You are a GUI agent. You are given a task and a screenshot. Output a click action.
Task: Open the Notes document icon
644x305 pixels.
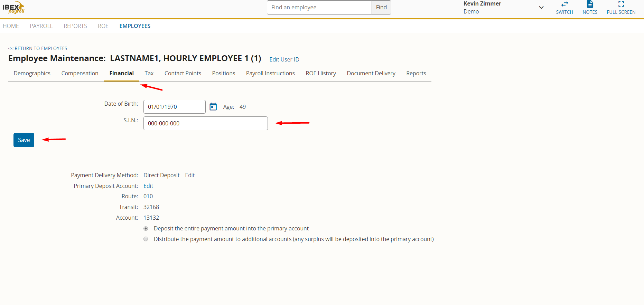(590, 4)
